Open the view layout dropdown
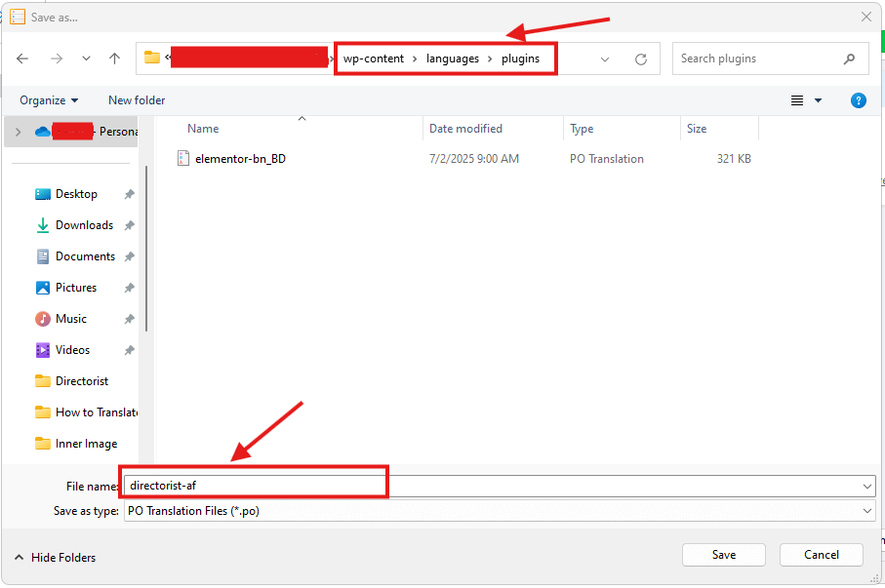 [x=806, y=100]
